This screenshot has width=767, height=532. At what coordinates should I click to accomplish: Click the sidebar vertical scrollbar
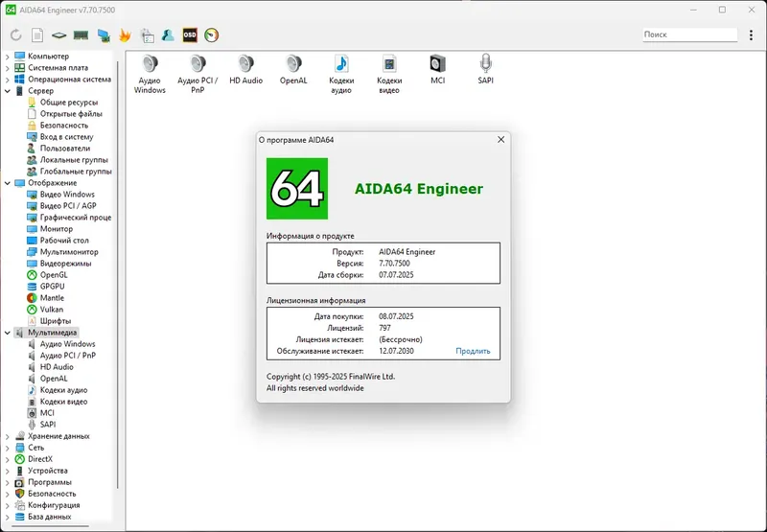click(117, 274)
